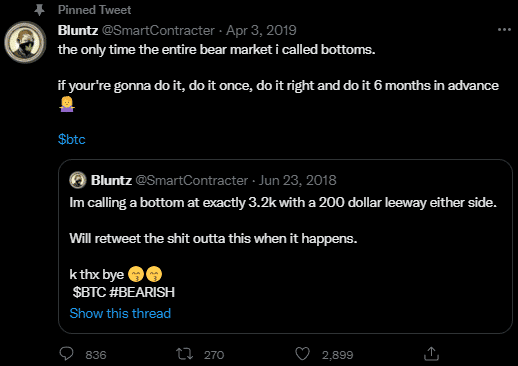Image resolution: width=518 pixels, height=366 pixels.
Task: View the 270 retweets count
Action: point(214,355)
